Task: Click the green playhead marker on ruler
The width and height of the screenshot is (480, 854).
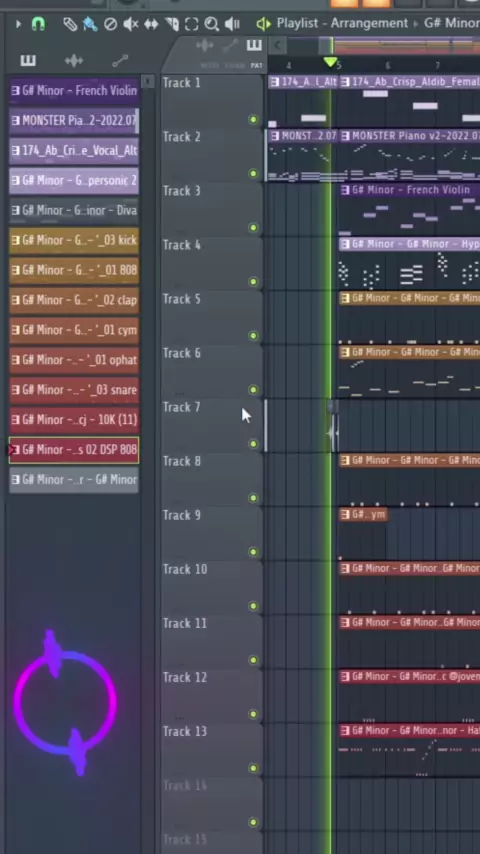Action: 330,63
